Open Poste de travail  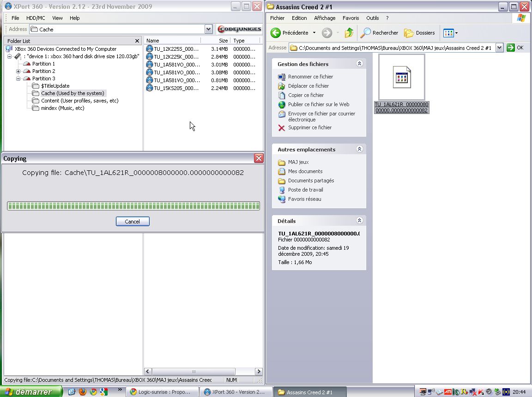[305, 190]
